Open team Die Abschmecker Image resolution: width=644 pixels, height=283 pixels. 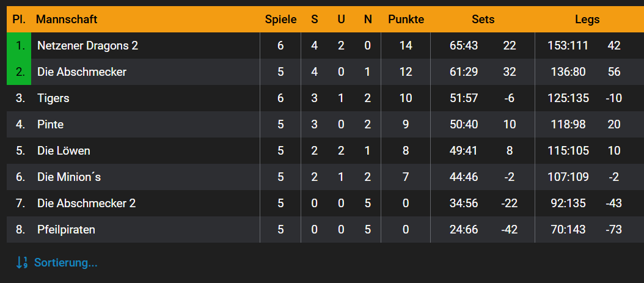(x=82, y=72)
